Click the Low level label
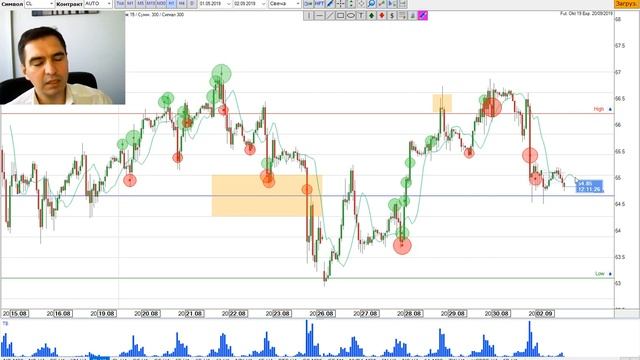The height and width of the screenshot is (360, 640). (600, 273)
